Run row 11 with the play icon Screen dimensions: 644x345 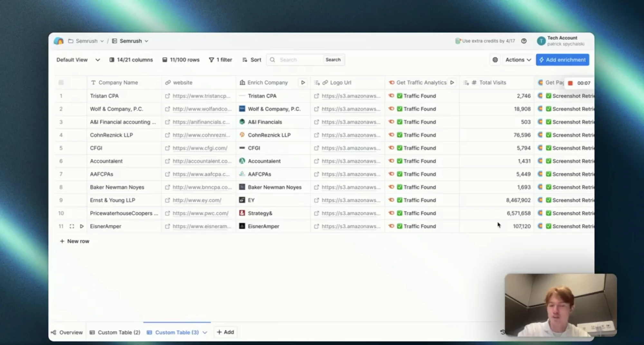pyautogui.click(x=82, y=226)
